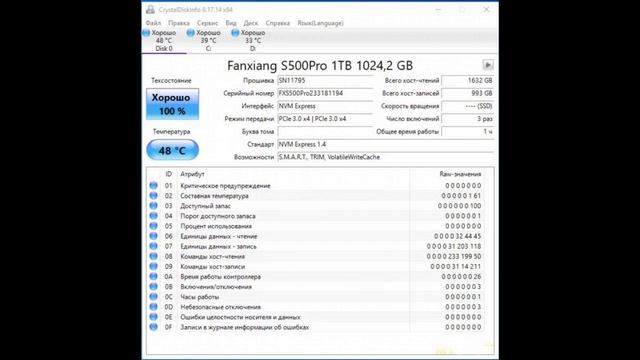Screen dimensions: 640x360
Task: Click the Fanxiang S500Pro 1TB drive title
Action: coord(320,65)
